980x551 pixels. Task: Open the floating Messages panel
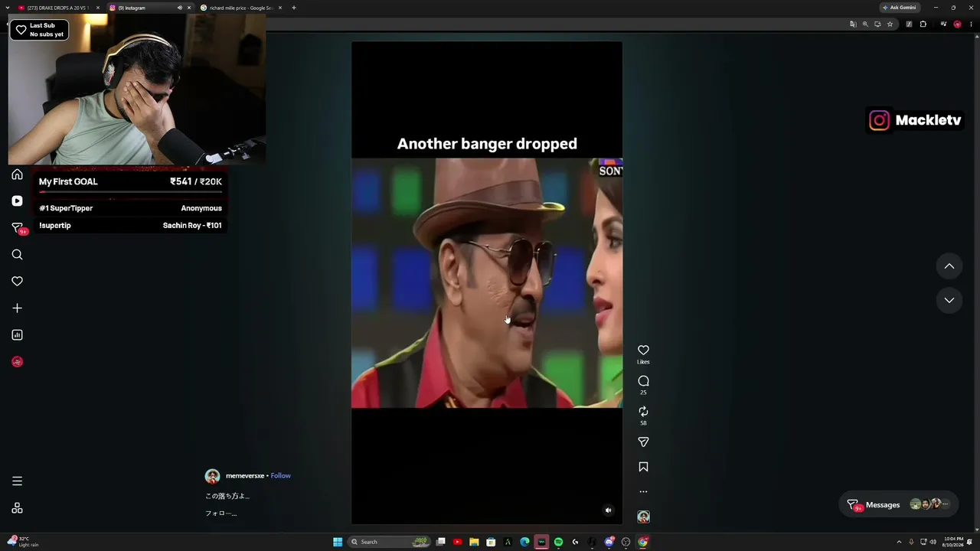coord(898,504)
